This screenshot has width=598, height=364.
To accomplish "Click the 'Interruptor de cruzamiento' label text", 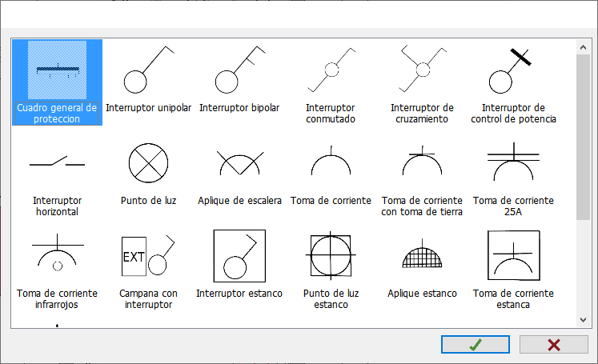I will [x=422, y=114].
